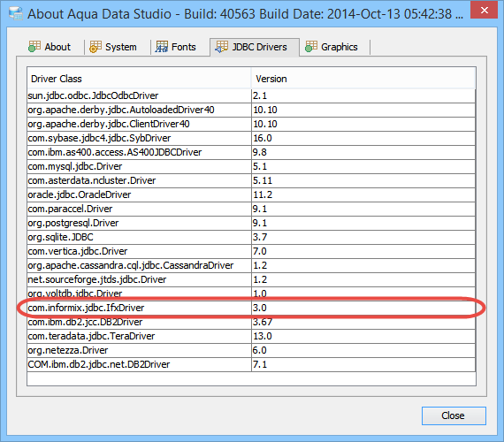Select the org.voltdb.jdbc.Driver row
504x442 pixels.
(251, 293)
